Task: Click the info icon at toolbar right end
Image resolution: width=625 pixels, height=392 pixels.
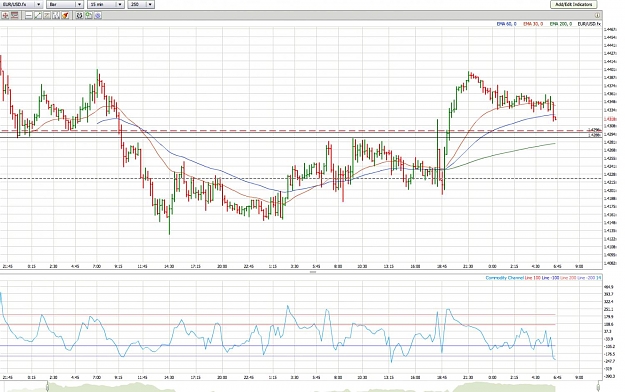Action: 597,16
